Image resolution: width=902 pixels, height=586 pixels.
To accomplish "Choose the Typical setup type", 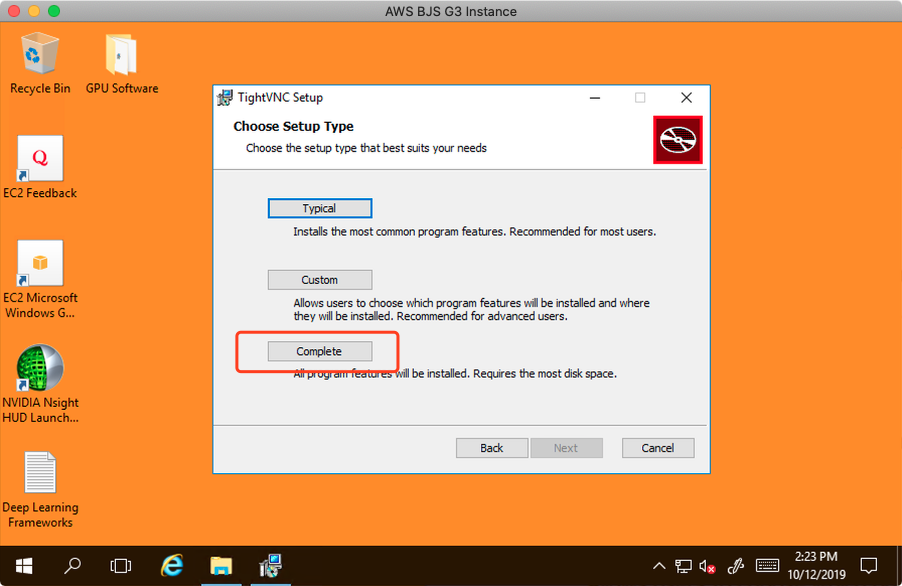I will (x=320, y=208).
